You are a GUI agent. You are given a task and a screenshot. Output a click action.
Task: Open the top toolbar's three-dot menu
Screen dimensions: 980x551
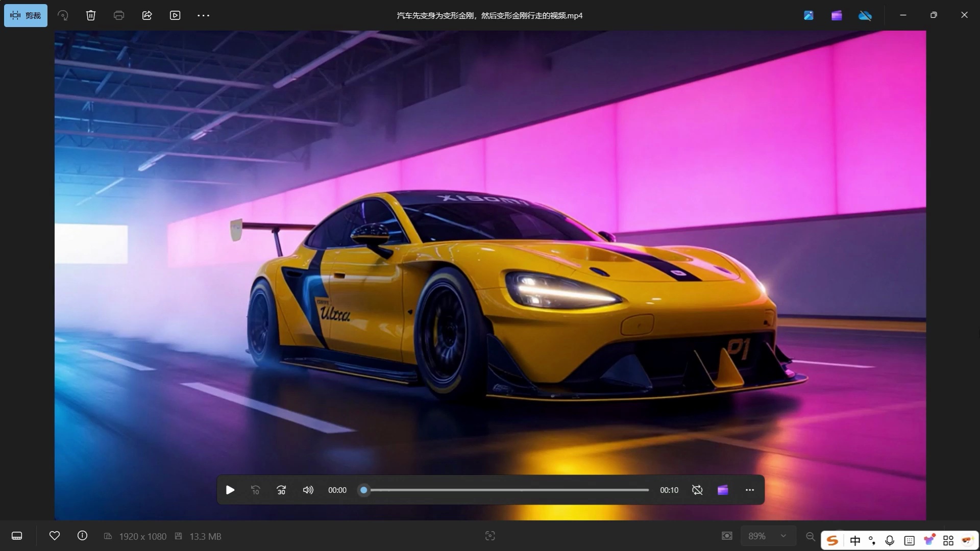point(203,15)
